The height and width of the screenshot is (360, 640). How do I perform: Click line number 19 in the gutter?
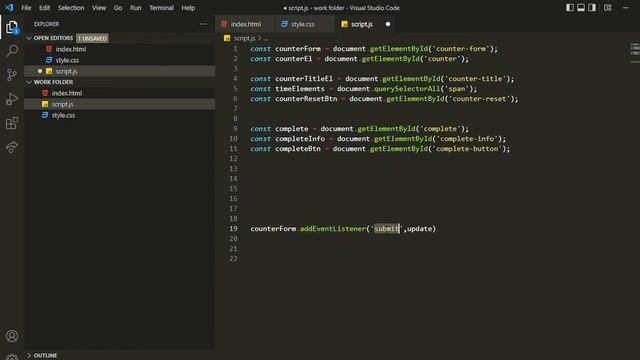[x=233, y=229]
